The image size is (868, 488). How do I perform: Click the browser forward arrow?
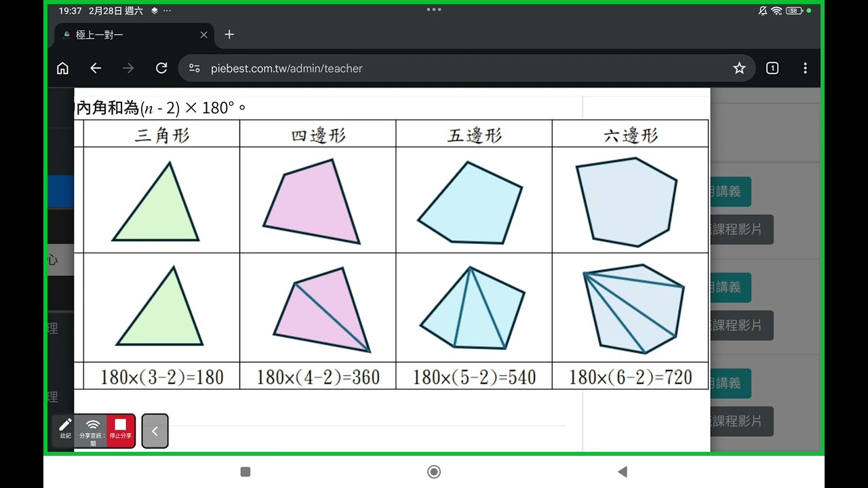point(128,68)
